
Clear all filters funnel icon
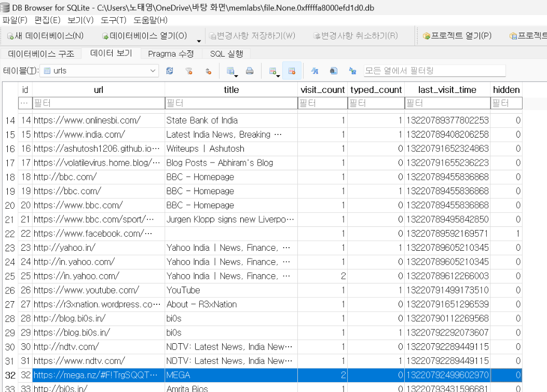(x=189, y=71)
